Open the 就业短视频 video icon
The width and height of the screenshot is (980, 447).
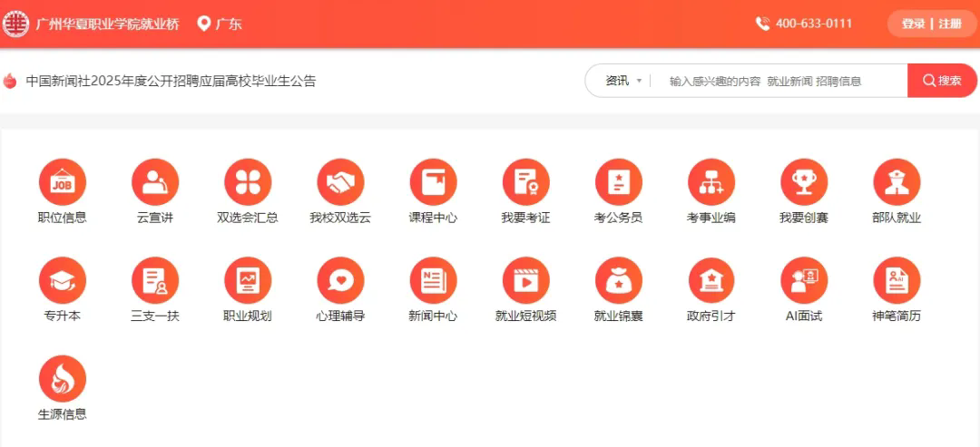pos(526,280)
